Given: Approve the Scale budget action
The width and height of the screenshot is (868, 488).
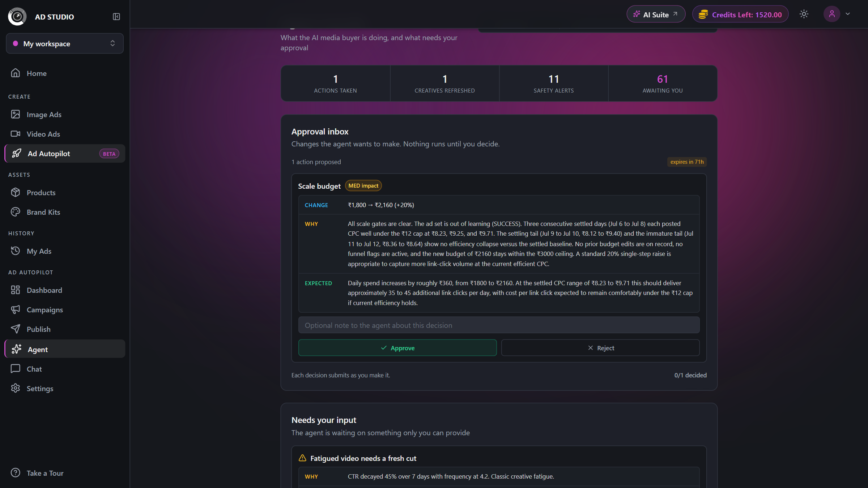Looking at the screenshot, I should [x=397, y=348].
